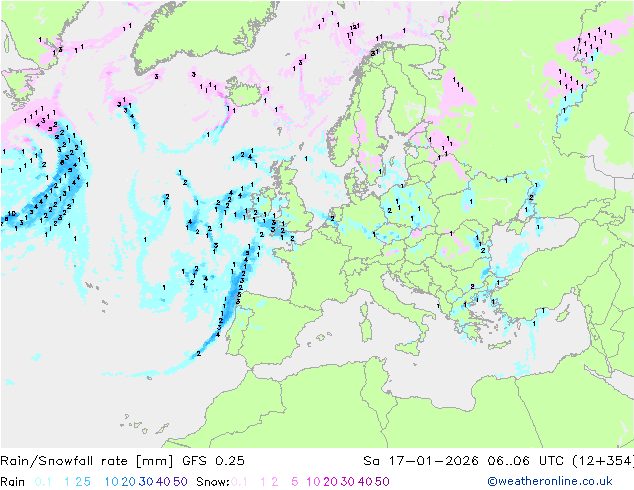634x490 pixels.
Task: Select the snow legend value 20
Action: click(330, 482)
